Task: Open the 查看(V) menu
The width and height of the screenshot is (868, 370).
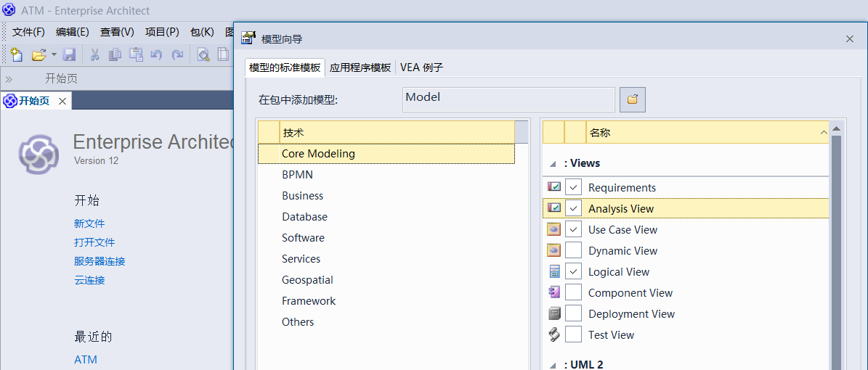Action: pyautogui.click(x=118, y=32)
